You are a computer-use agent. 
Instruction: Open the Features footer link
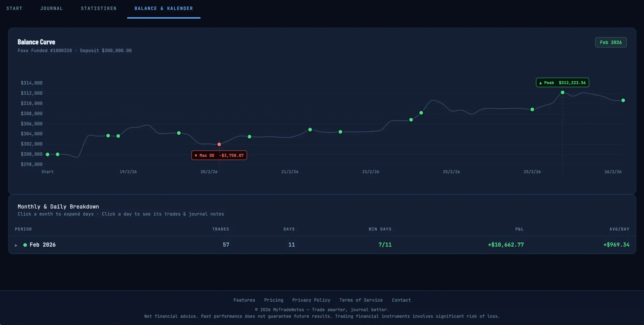pos(244,300)
